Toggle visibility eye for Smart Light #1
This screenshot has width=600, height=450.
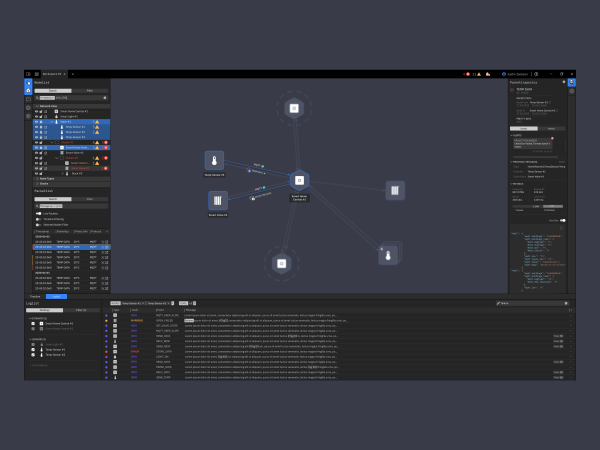(36, 116)
